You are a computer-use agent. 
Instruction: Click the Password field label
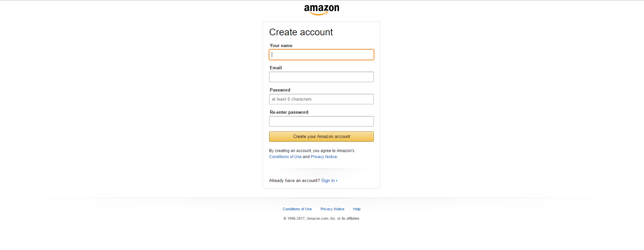(x=280, y=90)
